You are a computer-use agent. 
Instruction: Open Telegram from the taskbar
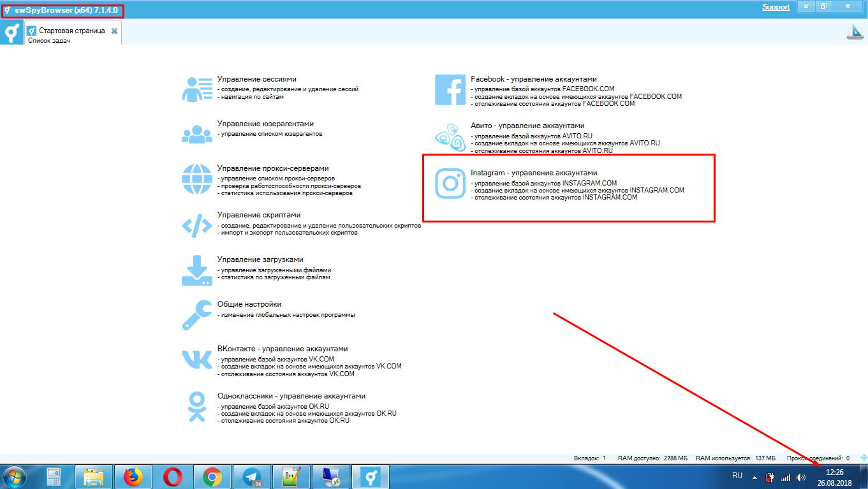tap(252, 476)
